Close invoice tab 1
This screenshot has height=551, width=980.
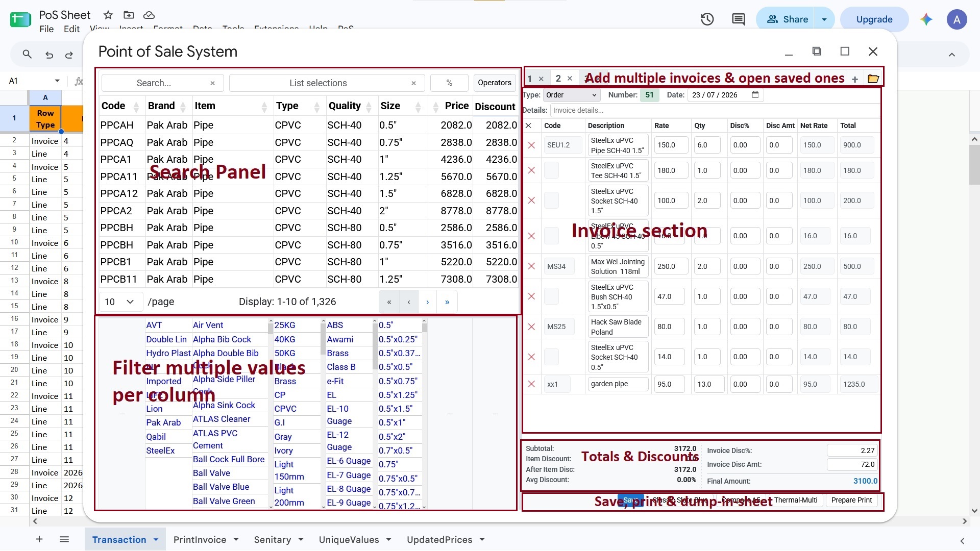coord(541,79)
